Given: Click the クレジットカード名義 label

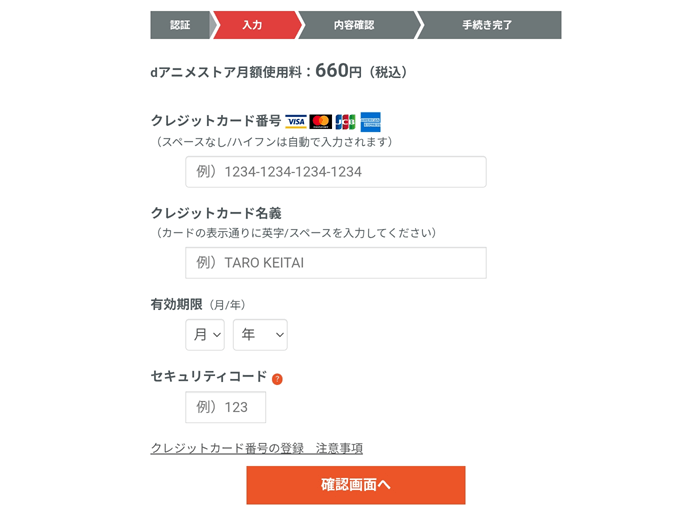Looking at the screenshot, I should tap(215, 213).
